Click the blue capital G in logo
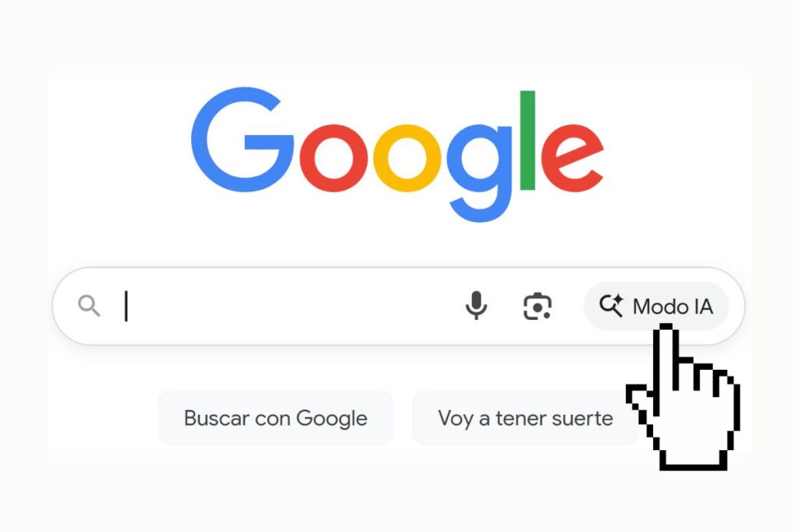The image size is (799, 532). pos(242,140)
